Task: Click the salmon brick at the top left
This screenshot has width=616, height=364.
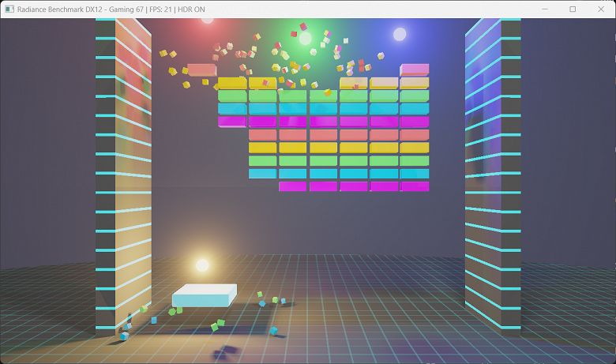Action: [x=202, y=70]
